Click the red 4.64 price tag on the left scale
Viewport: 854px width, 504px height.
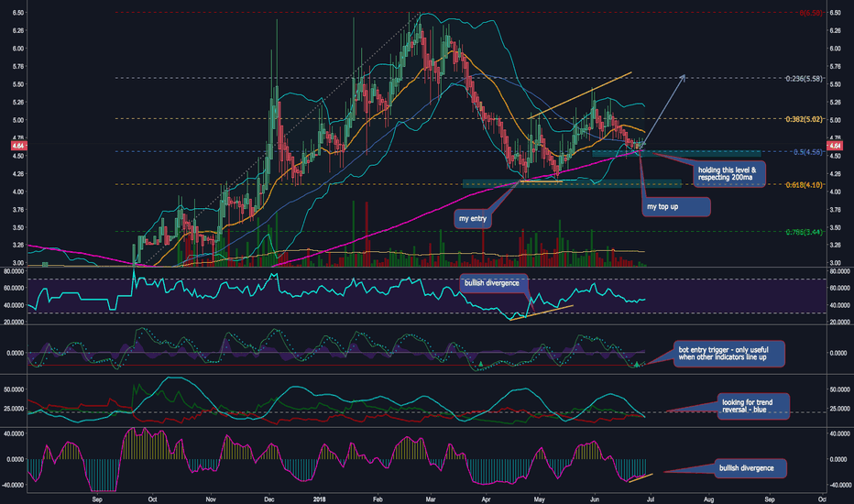pyautogui.click(x=18, y=146)
